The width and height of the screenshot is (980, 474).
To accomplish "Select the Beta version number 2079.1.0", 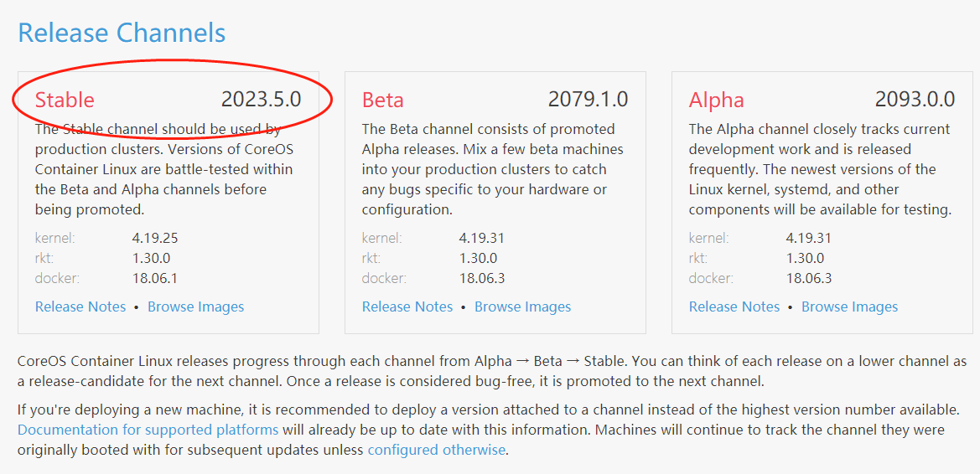I will pos(589,100).
